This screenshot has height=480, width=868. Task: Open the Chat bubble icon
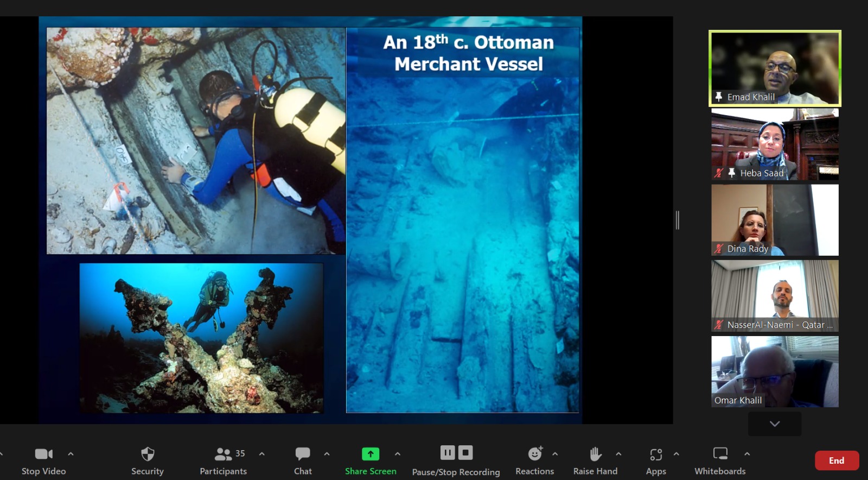click(x=303, y=454)
